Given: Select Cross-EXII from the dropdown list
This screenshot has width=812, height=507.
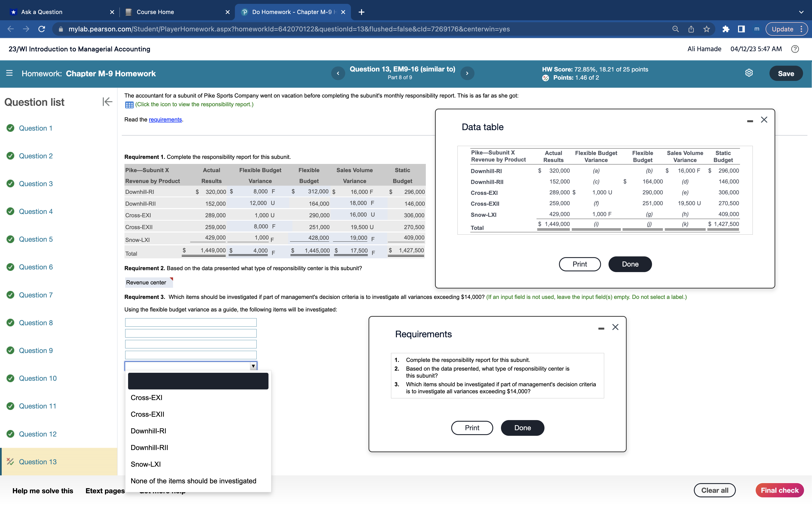Looking at the screenshot, I should (x=147, y=414).
